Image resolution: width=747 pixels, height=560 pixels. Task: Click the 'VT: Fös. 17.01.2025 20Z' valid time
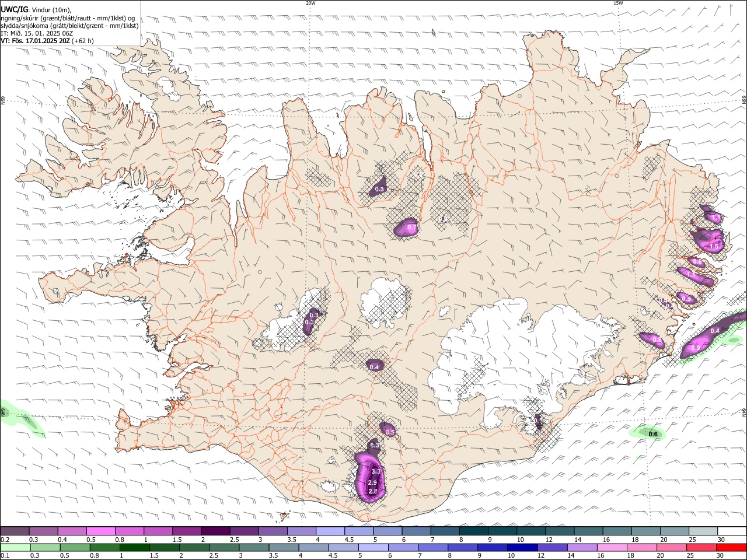point(36,41)
